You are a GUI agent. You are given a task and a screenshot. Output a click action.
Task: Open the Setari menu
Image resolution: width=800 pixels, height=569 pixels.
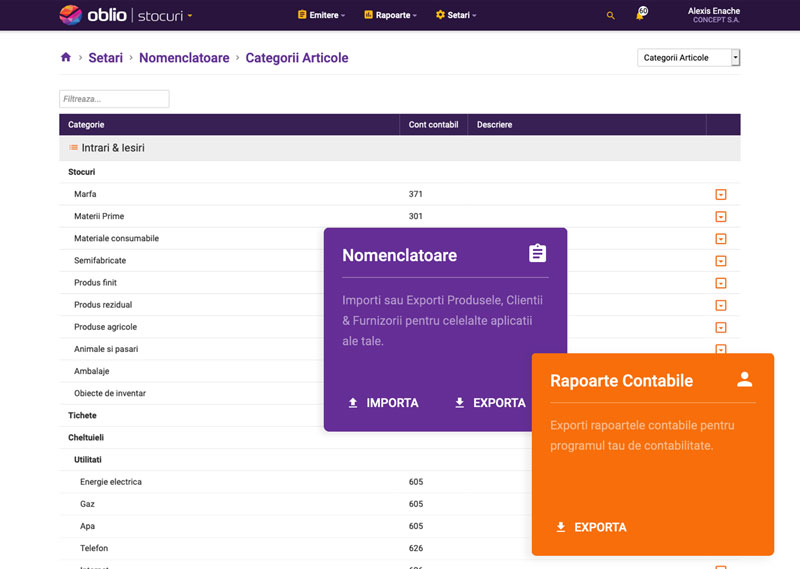coord(456,15)
